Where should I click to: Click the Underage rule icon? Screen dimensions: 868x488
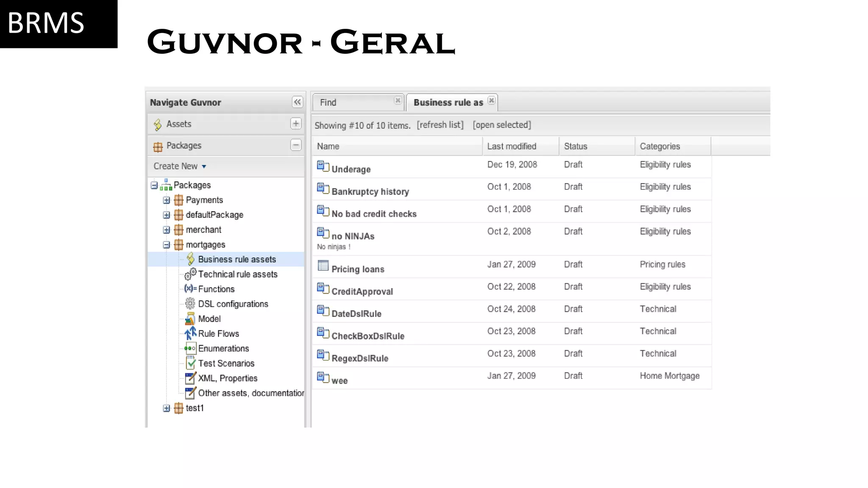point(323,166)
